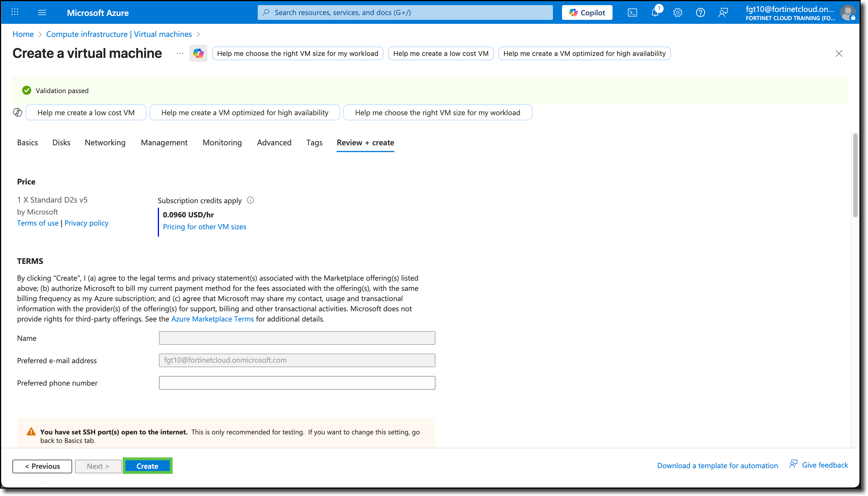Screen dimensions: 868x496
Task: Switch to the Networking tab
Action: pos(105,142)
